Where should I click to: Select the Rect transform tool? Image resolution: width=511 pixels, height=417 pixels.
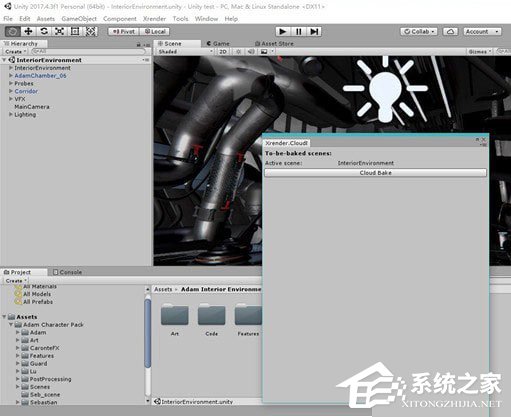pos(75,32)
